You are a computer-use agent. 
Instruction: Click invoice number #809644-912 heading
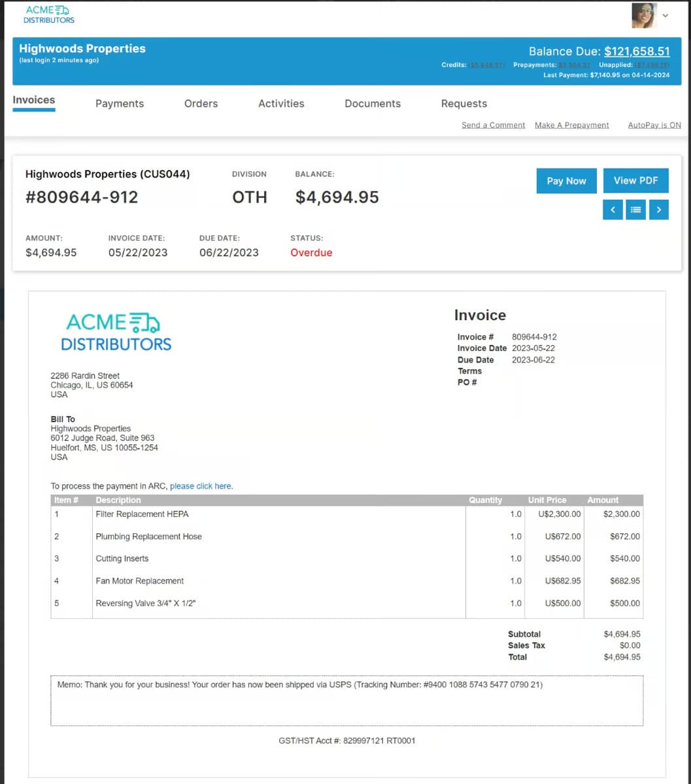click(82, 197)
